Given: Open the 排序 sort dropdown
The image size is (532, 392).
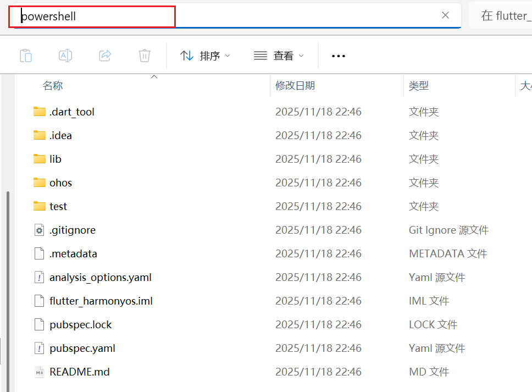Looking at the screenshot, I should coord(205,56).
